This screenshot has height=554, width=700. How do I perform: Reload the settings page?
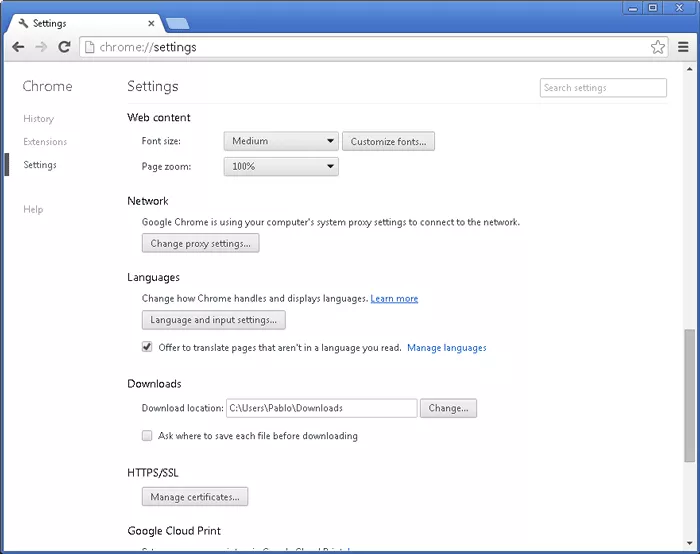click(x=65, y=47)
